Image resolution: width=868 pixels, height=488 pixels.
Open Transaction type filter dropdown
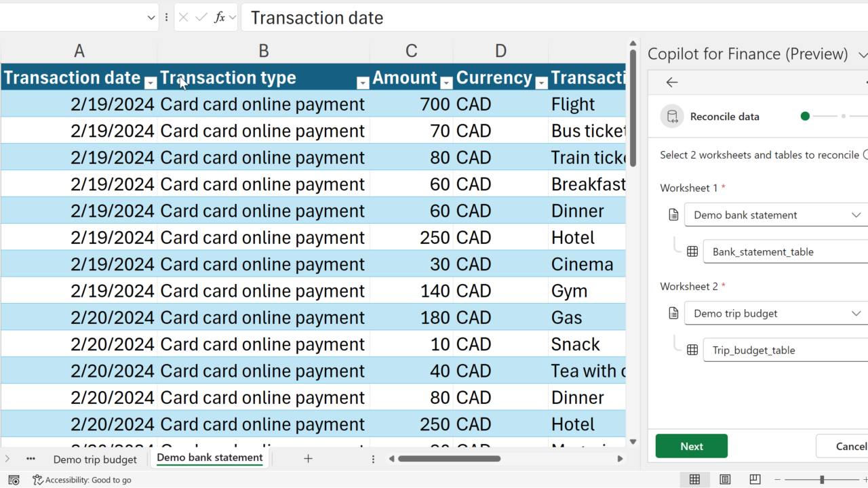click(363, 83)
